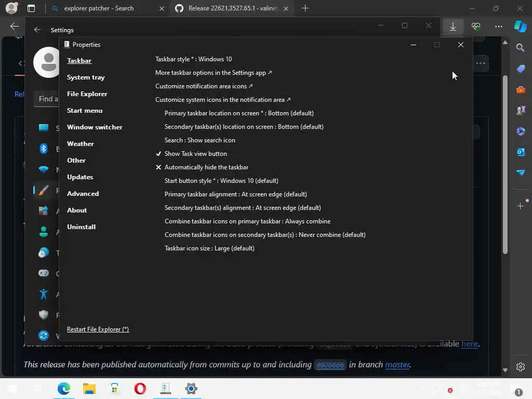Open the Edge sidebar Tools briefcase icon
The width and height of the screenshot is (532, 399).
(521, 89)
